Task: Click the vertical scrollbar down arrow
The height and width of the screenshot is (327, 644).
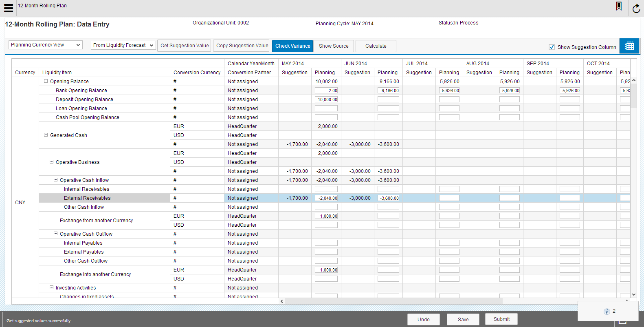Action: (634, 294)
